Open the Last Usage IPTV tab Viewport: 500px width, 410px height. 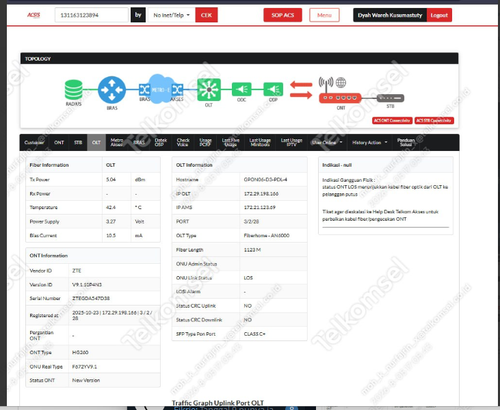[x=291, y=142]
